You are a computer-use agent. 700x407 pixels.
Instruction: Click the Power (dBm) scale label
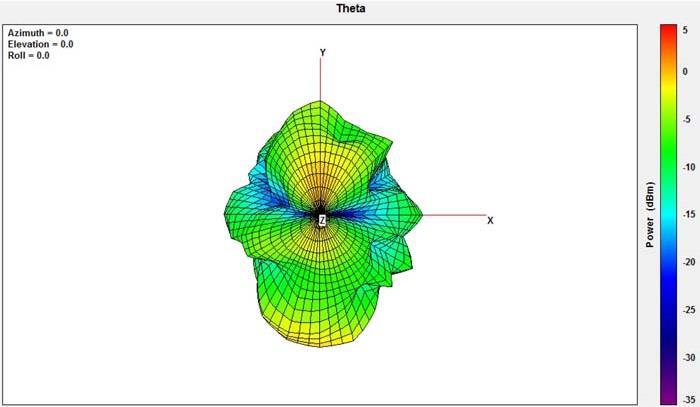[x=649, y=215]
